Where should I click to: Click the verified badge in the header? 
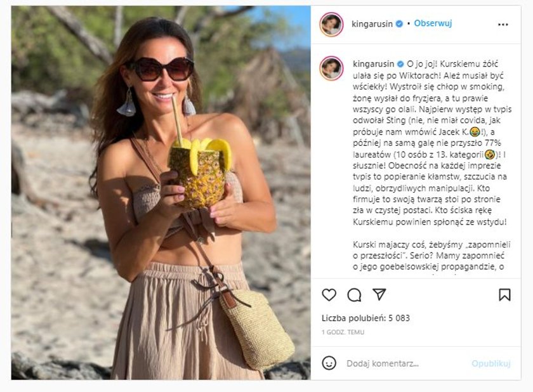click(x=400, y=23)
